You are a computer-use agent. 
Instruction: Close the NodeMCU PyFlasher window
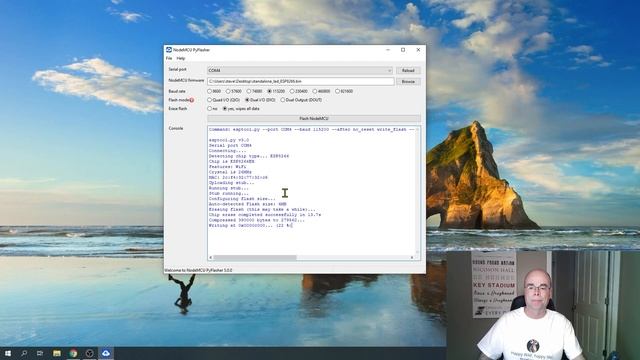418,50
